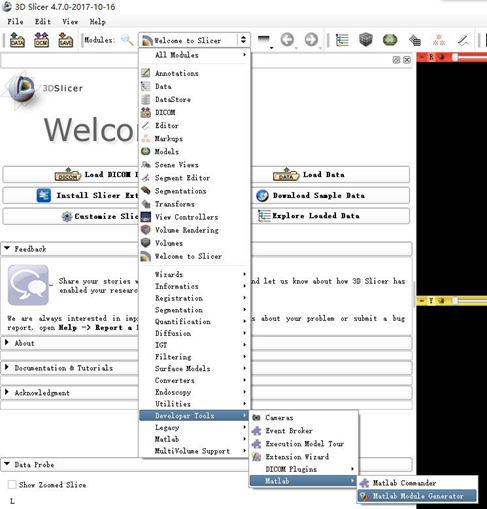Screen dimensions: 487x509
Task: Collapse the Feedback section
Action: point(7,249)
